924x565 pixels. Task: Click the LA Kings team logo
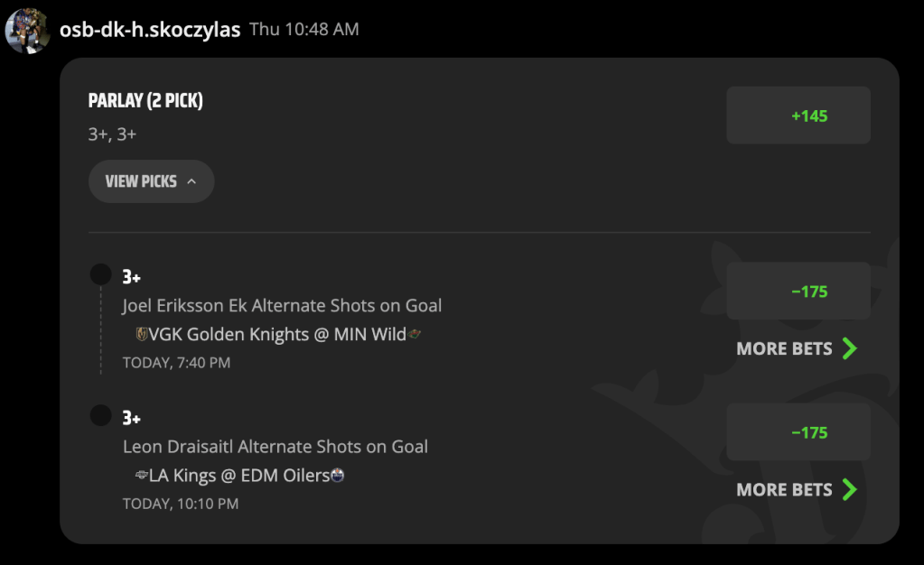click(x=142, y=475)
